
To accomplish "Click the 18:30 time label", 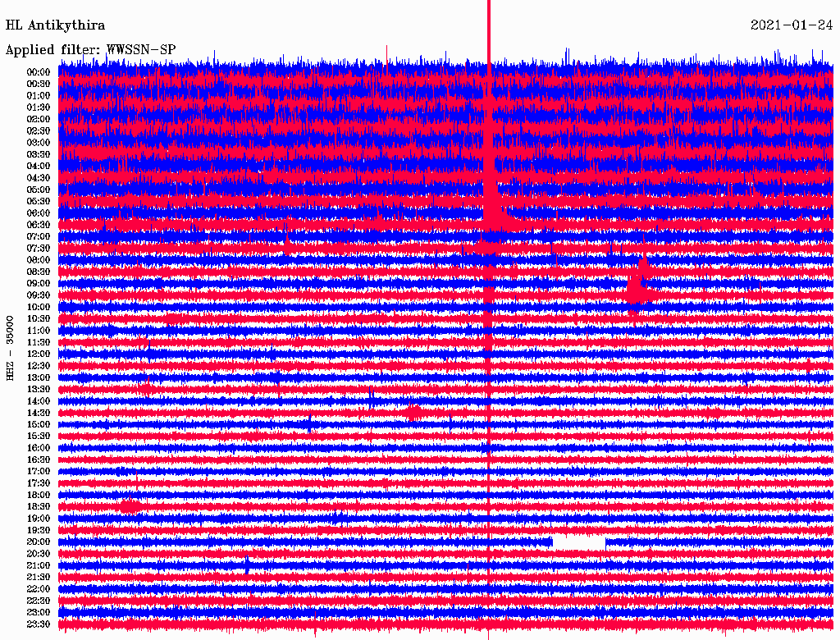I will [x=39, y=507].
